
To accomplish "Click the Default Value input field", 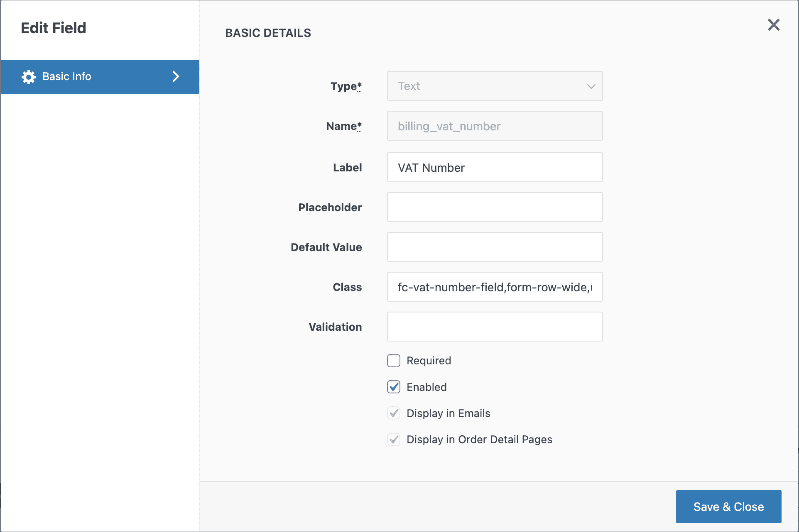I will 494,247.
